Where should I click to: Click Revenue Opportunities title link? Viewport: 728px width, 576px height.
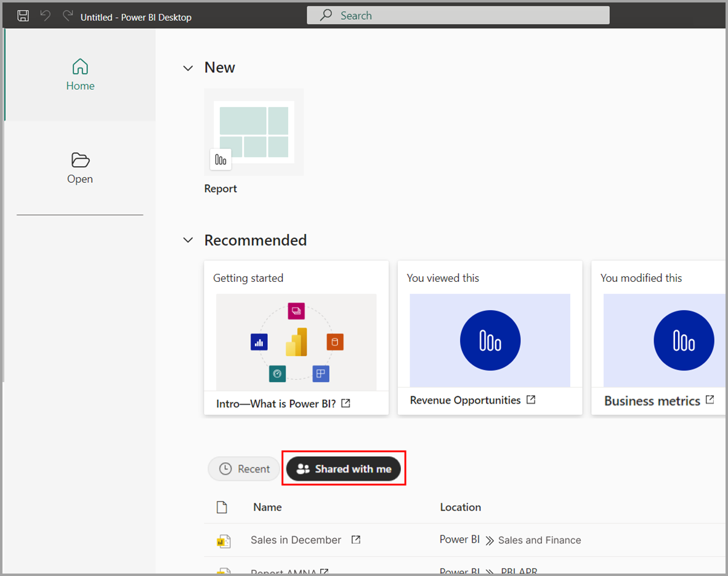tap(465, 400)
